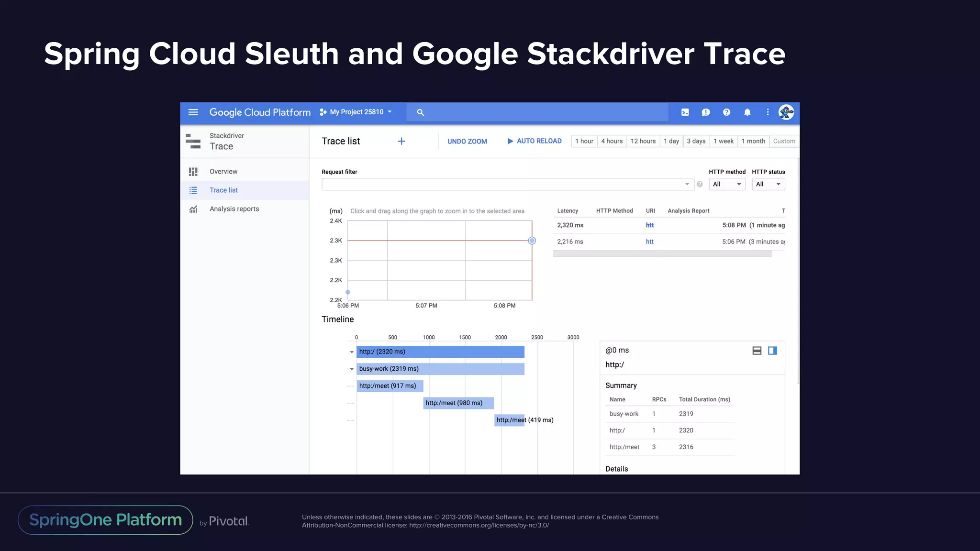
Task: Click the search magnifier icon
Action: (420, 112)
